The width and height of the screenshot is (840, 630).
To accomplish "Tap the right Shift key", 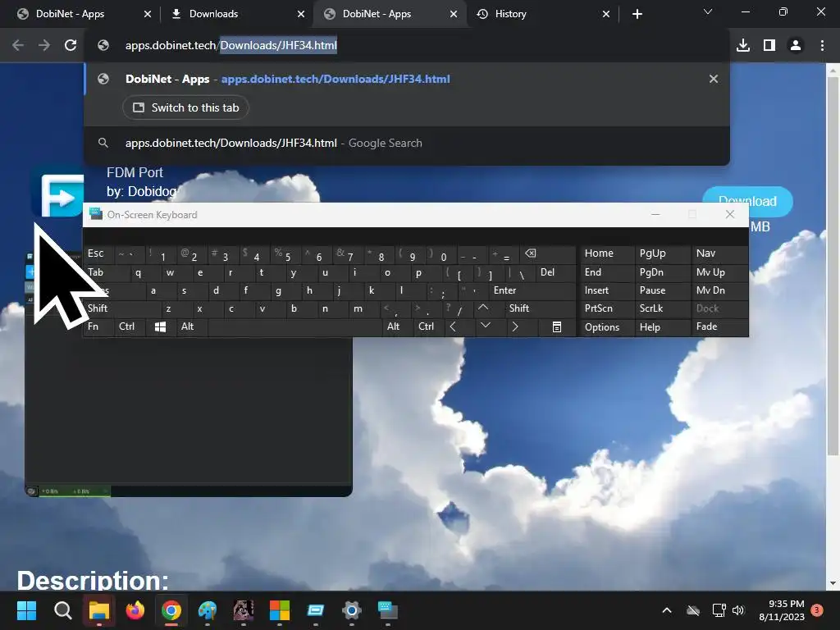I will tap(540, 308).
